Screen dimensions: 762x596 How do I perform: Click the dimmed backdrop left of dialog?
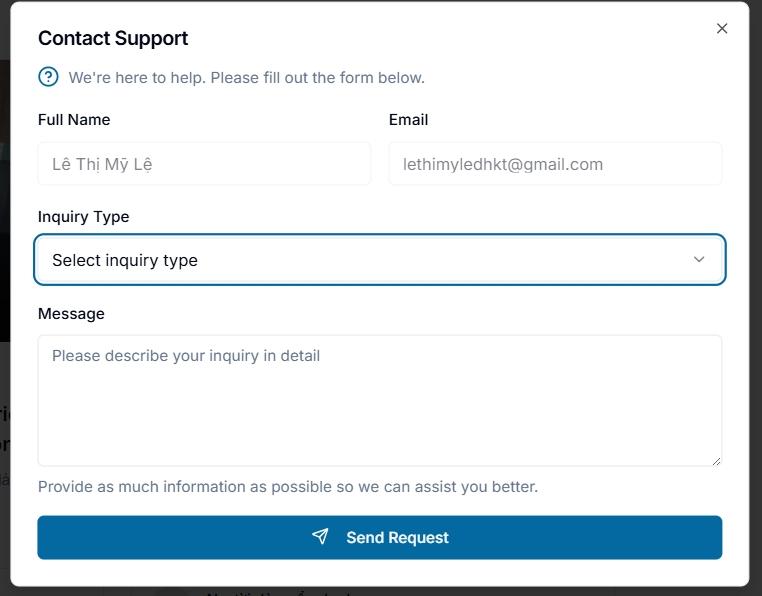tap(4, 292)
